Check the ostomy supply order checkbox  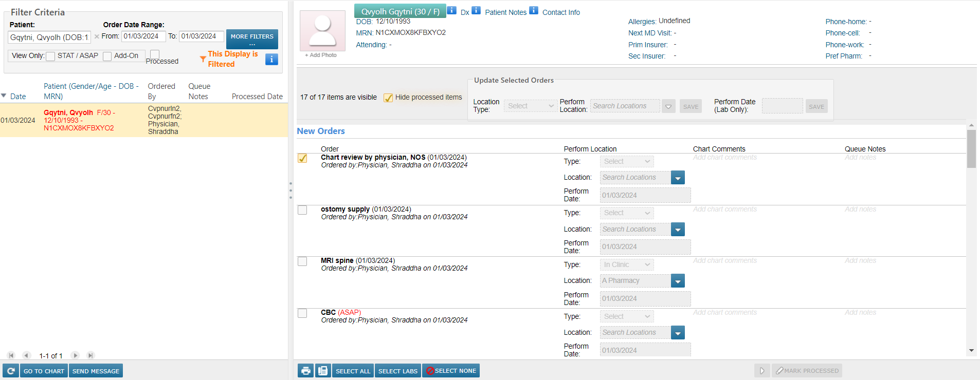tap(302, 210)
